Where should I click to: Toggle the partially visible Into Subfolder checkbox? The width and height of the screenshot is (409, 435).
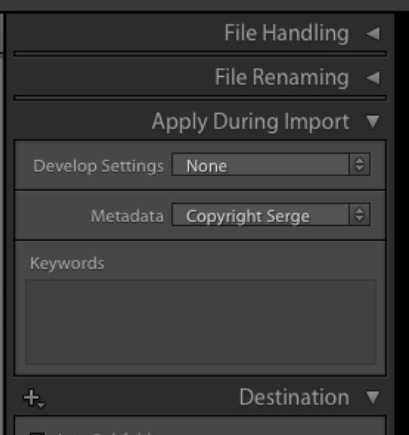point(37,433)
